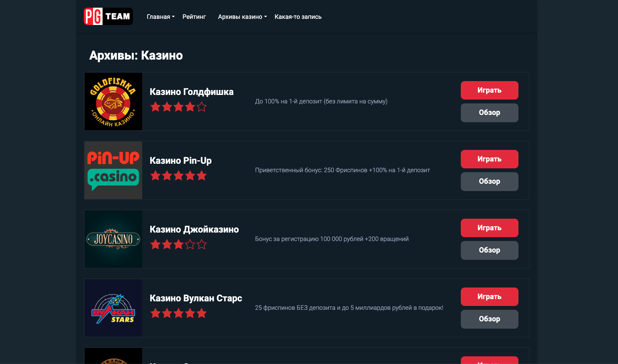Open the Казино Голдфишка title link
The image size is (618, 364).
pyautogui.click(x=191, y=92)
